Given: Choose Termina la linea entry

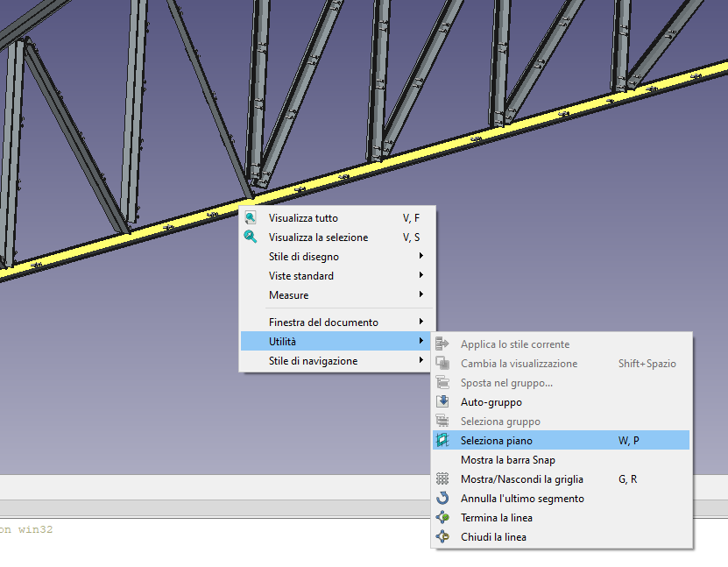Looking at the screenshot, I should point(562,517).
